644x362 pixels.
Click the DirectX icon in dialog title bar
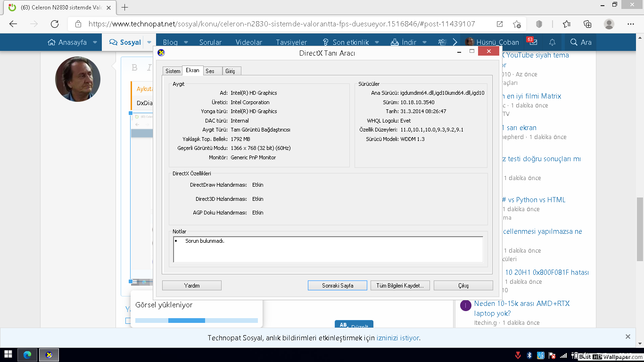[161, 53]
